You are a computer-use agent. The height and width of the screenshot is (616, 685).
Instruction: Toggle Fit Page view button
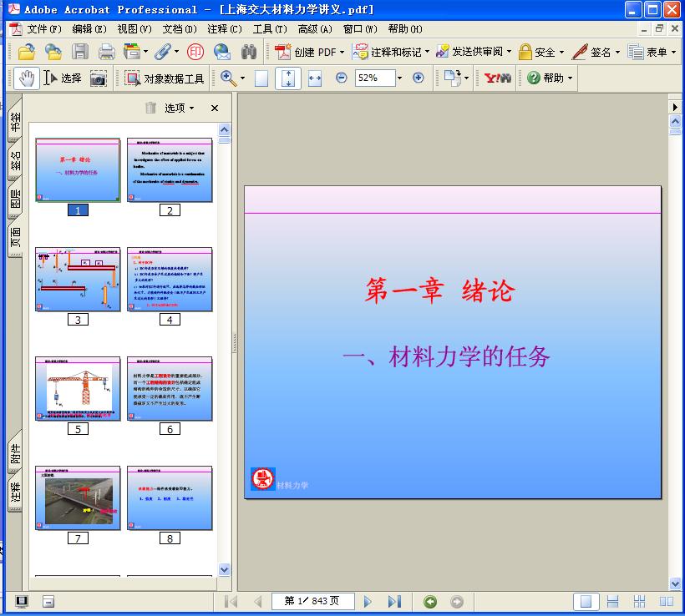pyautogui.click(x=288, y=78)
